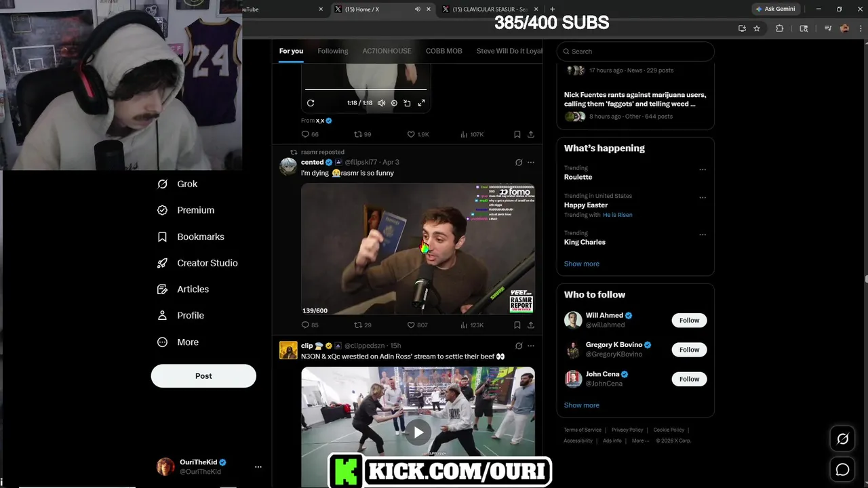Screen dimensions: 868x488
Task: Open the Steve Will Do It Loyal tab
Action: click(x=509, y=51)
